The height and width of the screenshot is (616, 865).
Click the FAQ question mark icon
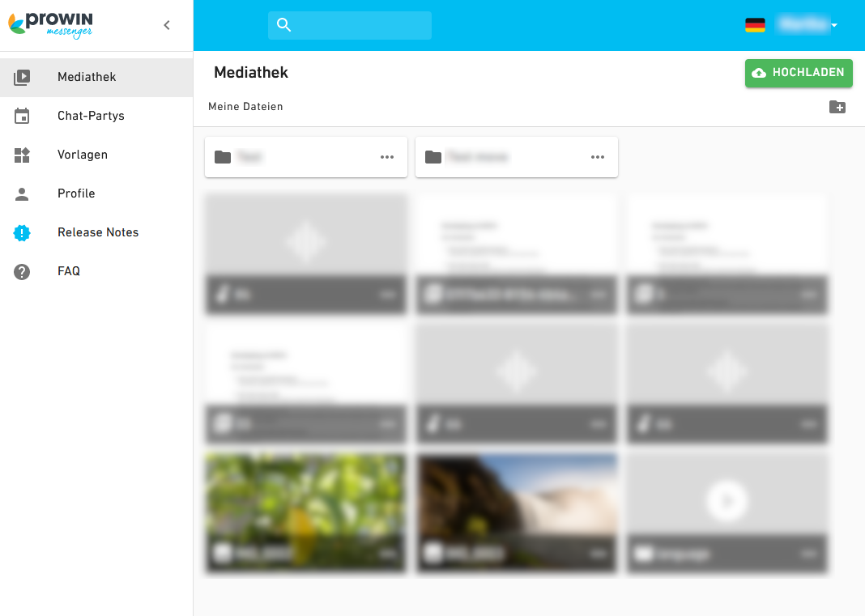[x=21, y=271]
